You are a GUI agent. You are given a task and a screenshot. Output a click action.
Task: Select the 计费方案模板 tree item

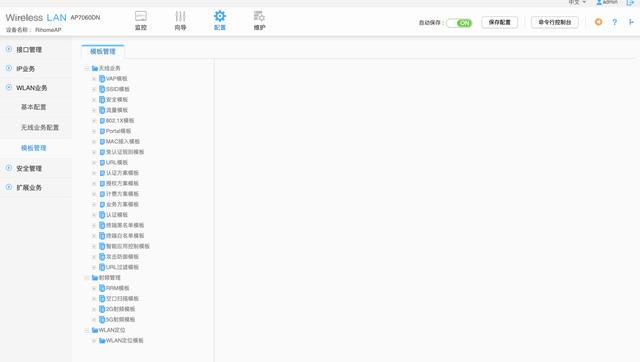pyautogui.click(x=122, y=194)
